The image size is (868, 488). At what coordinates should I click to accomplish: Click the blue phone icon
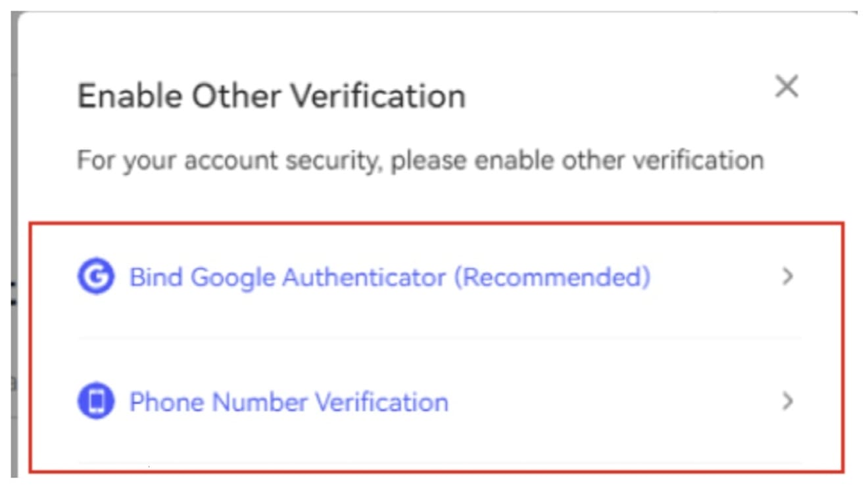click(95, 401)
